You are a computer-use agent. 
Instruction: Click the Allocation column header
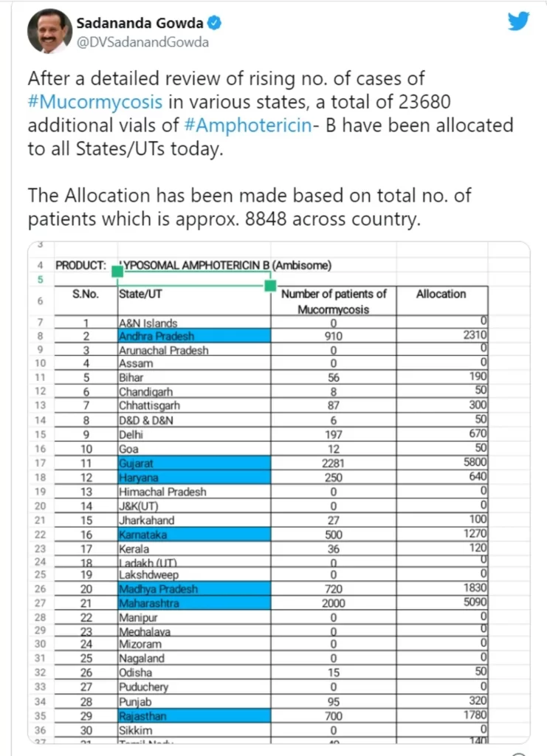point(442,294)
